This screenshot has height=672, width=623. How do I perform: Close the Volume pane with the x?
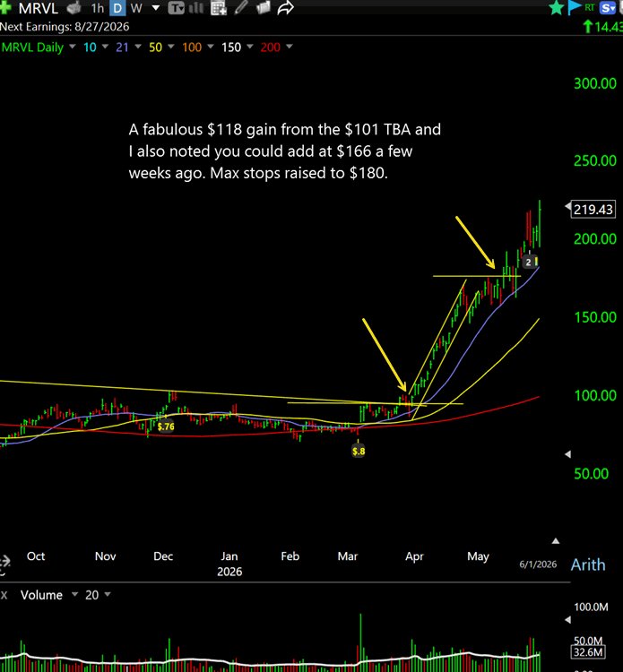click(4, 595)
